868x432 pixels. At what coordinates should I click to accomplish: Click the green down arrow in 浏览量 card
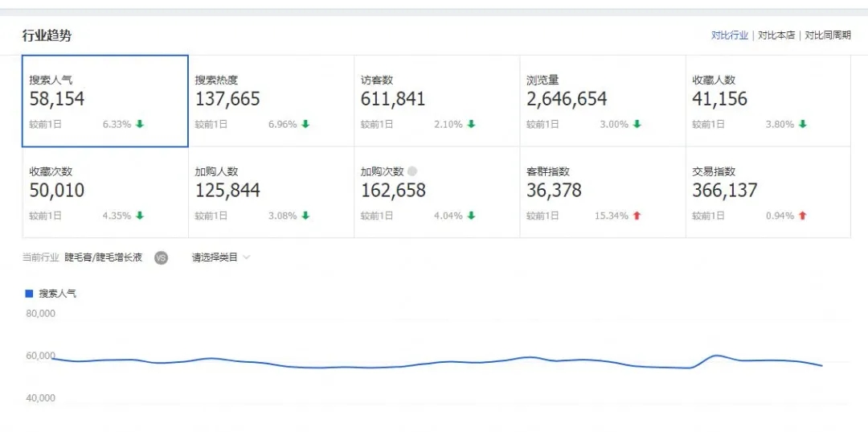637,124
